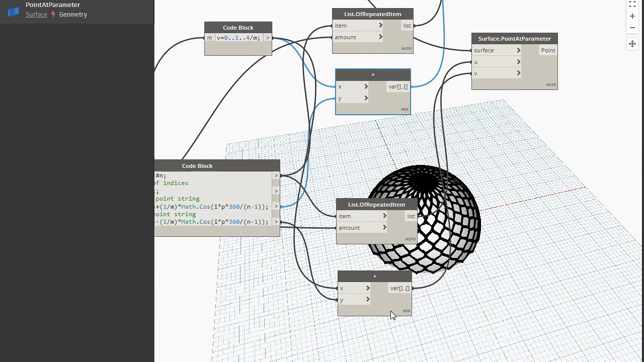Select the upper List.OfRepeatedItem node header
Viewport: 644px width, 362px height.
pos(373,14)
